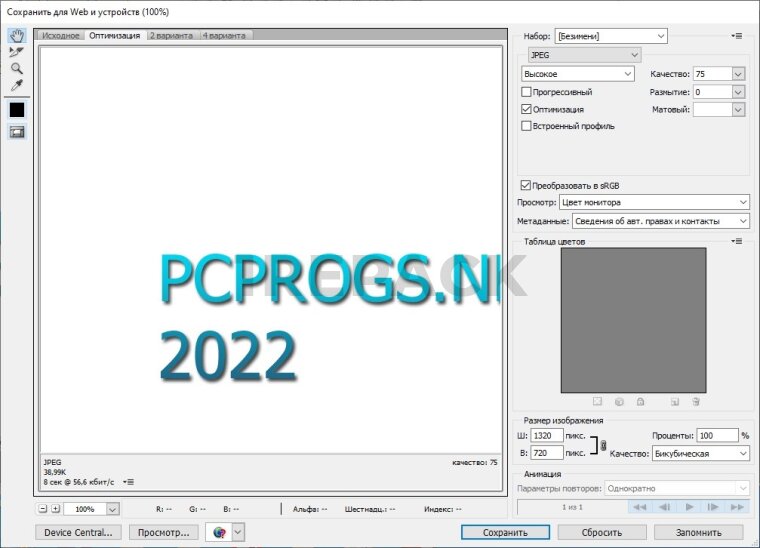Select the Zoom magnifier tool
Screen dimensions: 760x548
point(16,69)
